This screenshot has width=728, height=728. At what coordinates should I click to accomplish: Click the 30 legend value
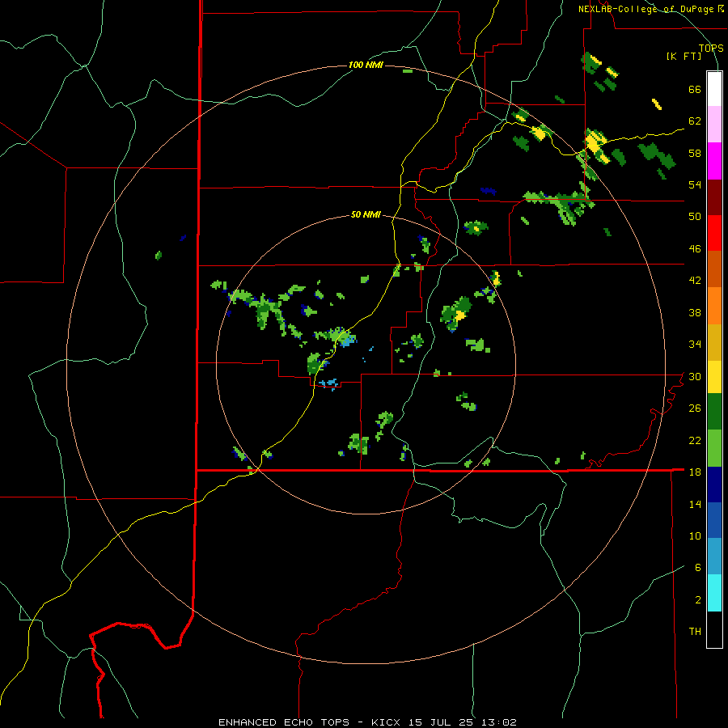695,376
